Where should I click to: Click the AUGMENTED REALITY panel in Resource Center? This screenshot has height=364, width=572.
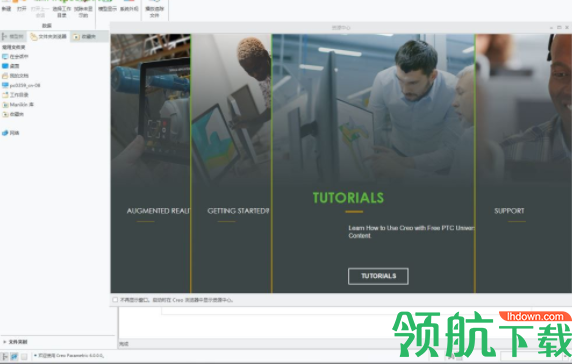(x=150, y=163)
